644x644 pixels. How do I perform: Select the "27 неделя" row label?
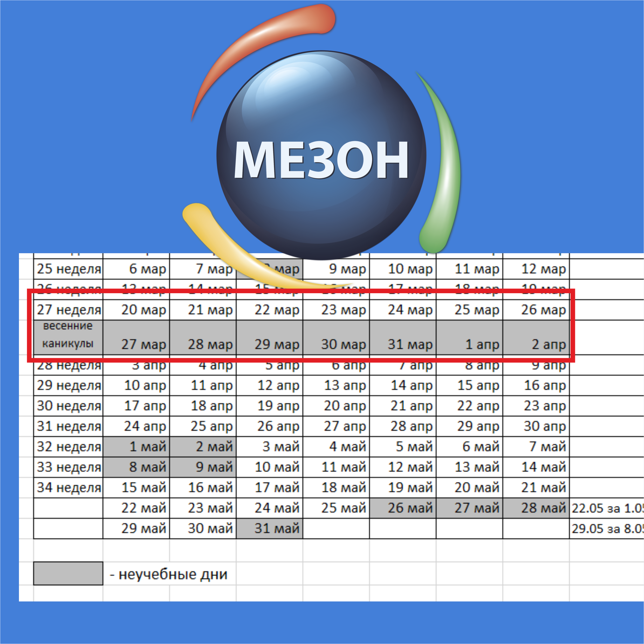[68, 310]
